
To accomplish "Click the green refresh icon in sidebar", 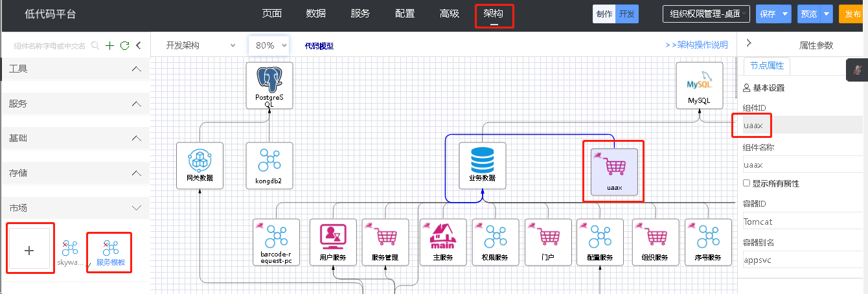I will [124, 45].
